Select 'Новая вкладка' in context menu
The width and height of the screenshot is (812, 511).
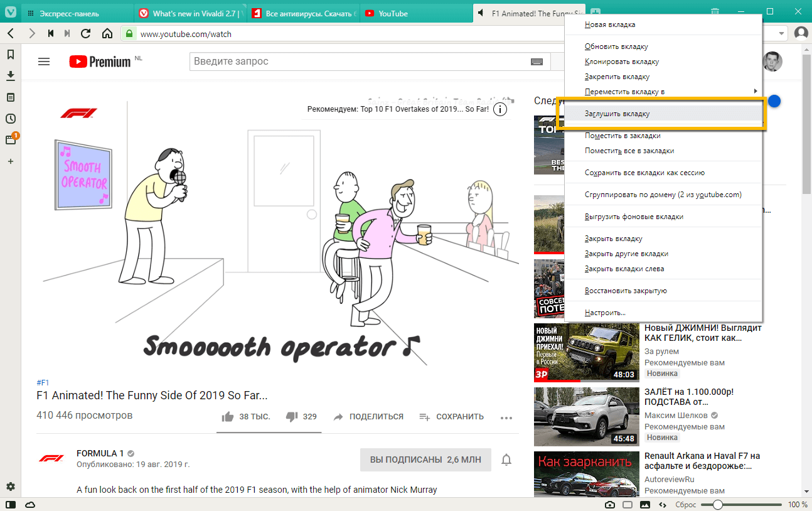pos(664,24)
